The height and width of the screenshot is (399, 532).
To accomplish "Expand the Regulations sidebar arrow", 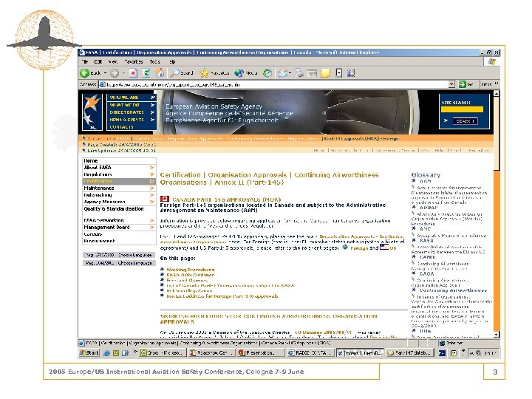I will (151, 174).
